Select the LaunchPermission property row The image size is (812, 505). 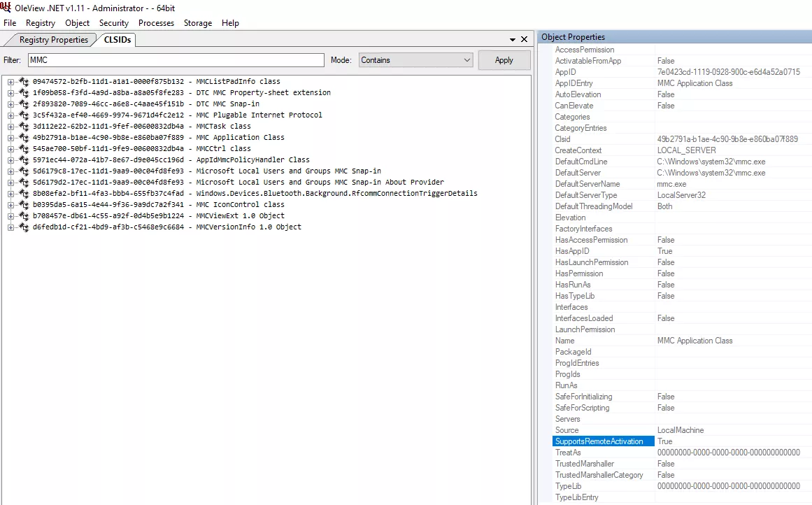click(681, 329)
